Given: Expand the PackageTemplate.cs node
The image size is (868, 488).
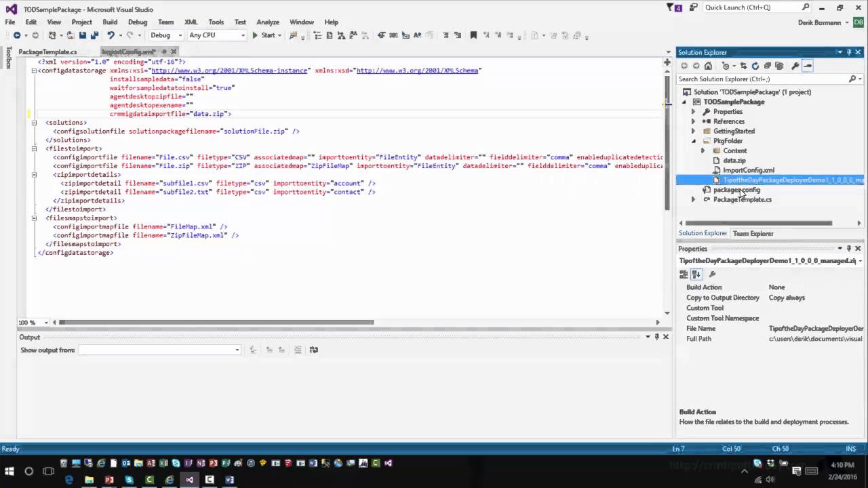Looking at the screenshot, I should (x=693, y=199).
